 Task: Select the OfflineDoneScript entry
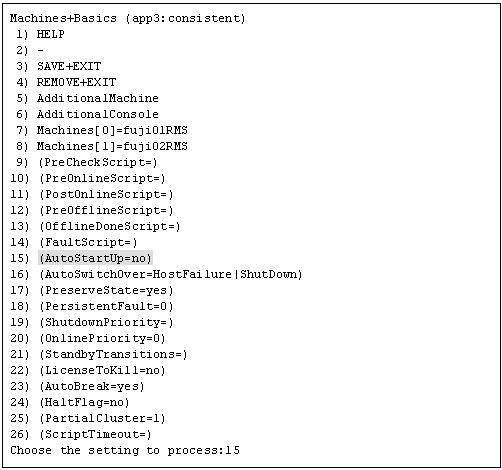click(110, 226)
